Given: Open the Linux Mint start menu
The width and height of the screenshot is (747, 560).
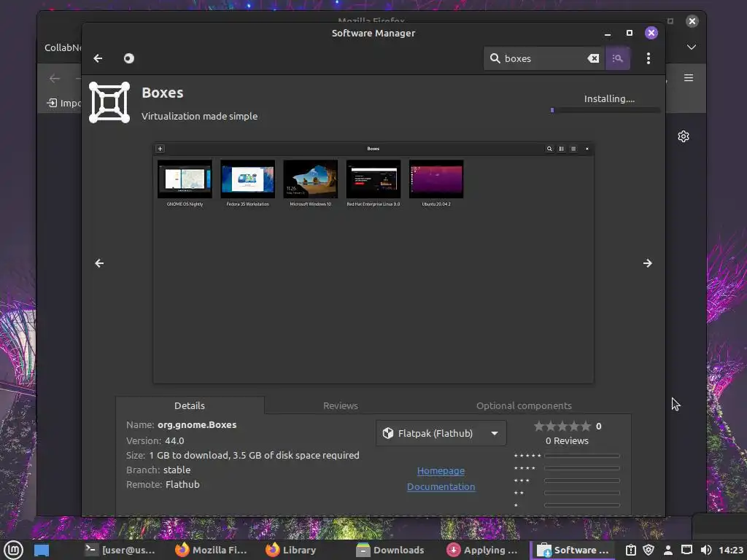Looking at the screenshot, I should [13, 550].
